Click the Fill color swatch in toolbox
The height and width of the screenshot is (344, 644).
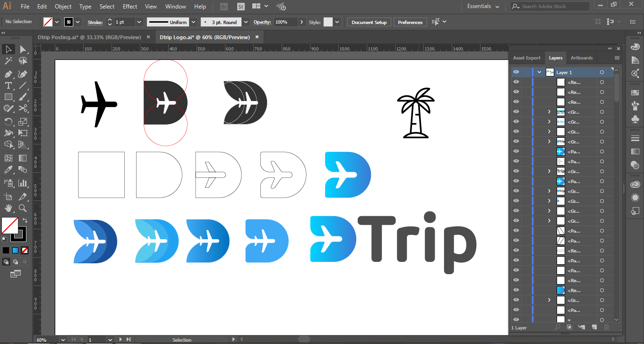tap(9, 226)
